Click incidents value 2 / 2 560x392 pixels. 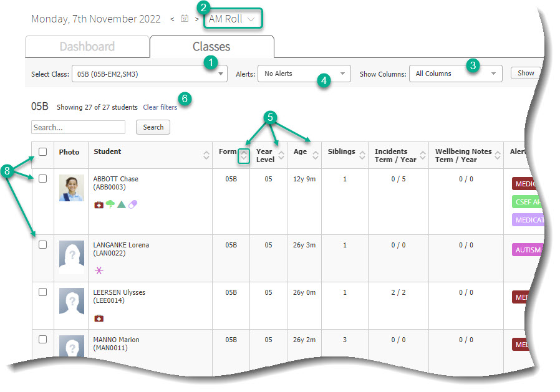[398, 292]
